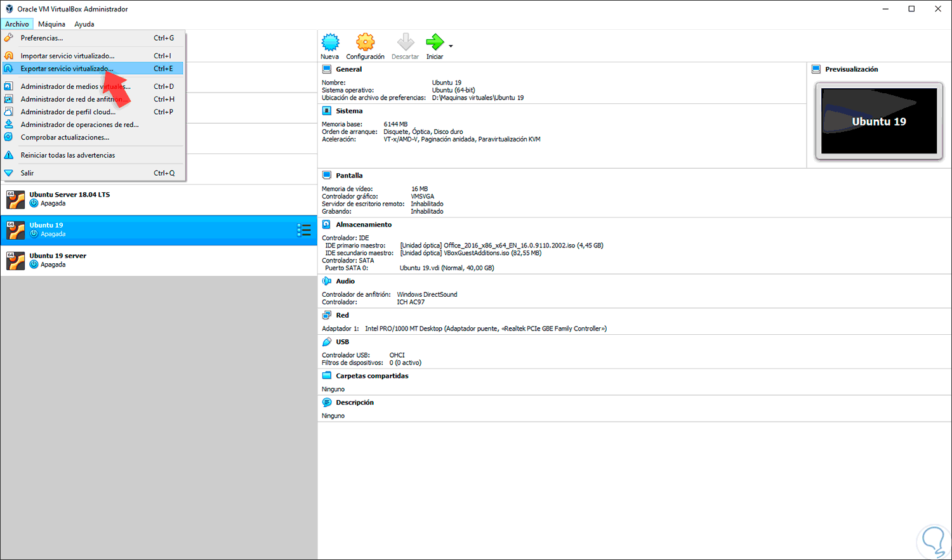The height and width of the screenshot is (560, 952).
Task: Choose Exportar servicio virtualizado...
Action: click(x=93, y=68)
